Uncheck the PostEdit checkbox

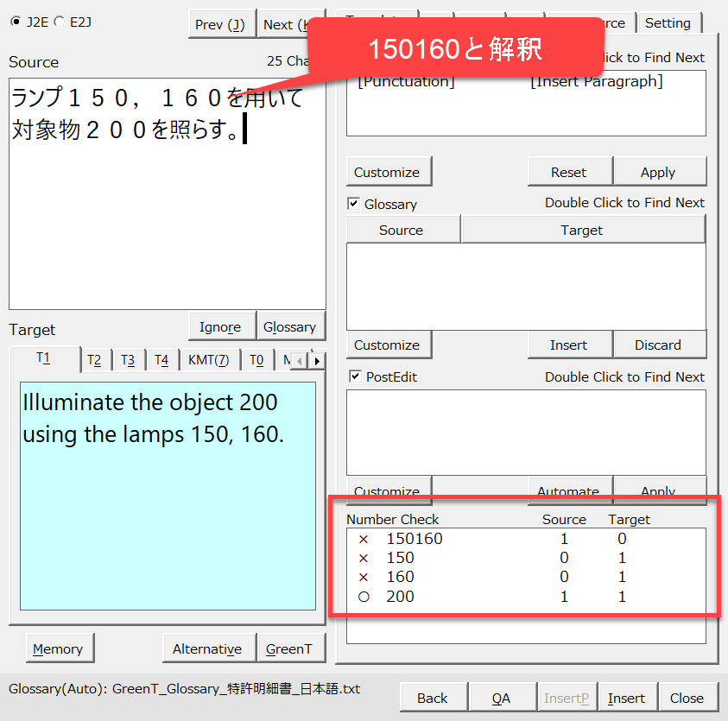[x=354, y=377]
